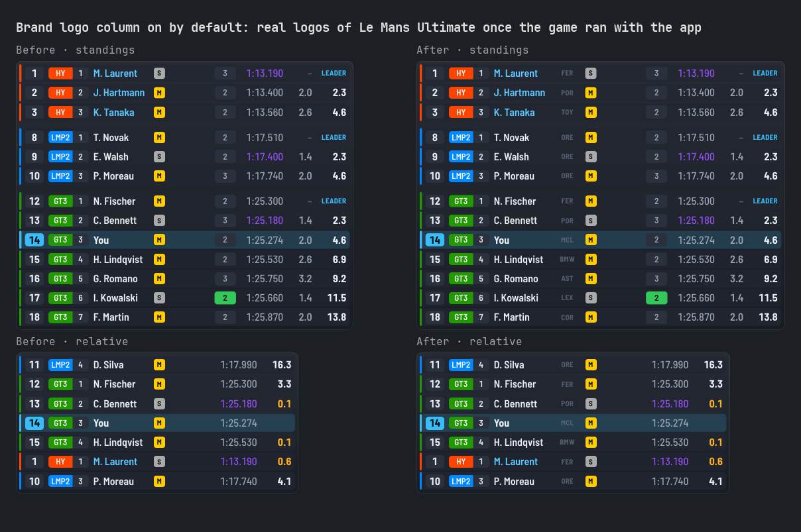Click the LEADER label for M. Laurent in Before standings
Viewport: 801px width, 532px height.
click(334, 74)
